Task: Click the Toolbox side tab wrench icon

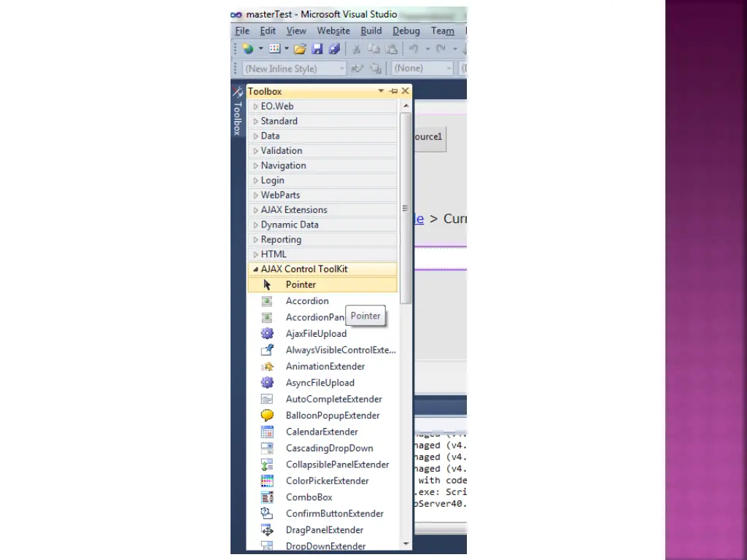Action: tap(237, 91)
